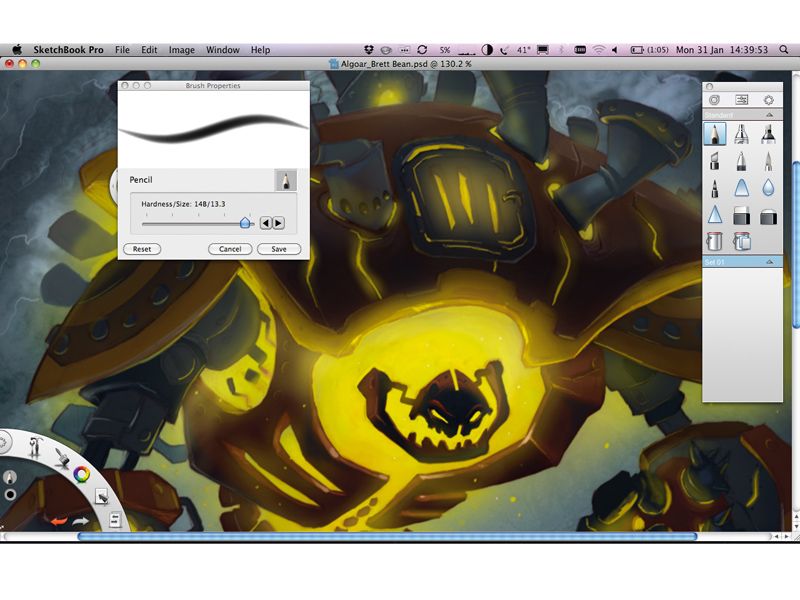Image resolution: width=800 pixels, height=600 pixels.
Task: Click the Undo orange arrow
Action: pos(59,521)
